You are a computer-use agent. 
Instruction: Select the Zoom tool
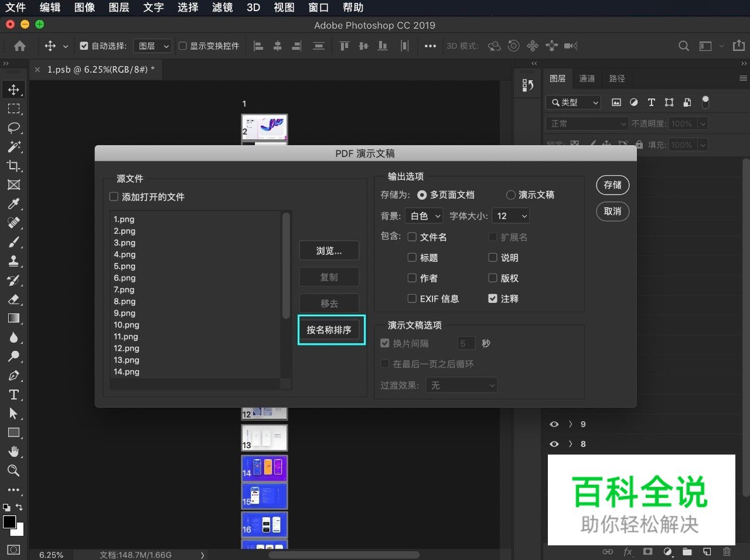(x=14, y=470)
